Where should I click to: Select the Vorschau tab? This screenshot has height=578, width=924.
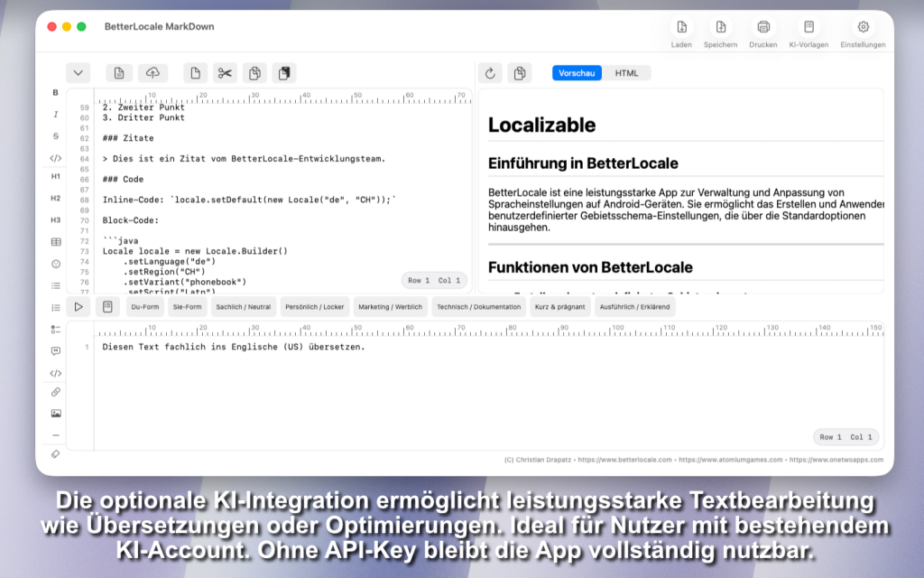[577, 73]
